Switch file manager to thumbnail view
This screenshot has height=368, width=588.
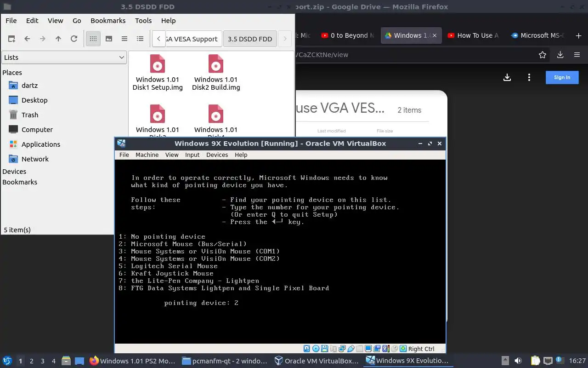(109, 39)
